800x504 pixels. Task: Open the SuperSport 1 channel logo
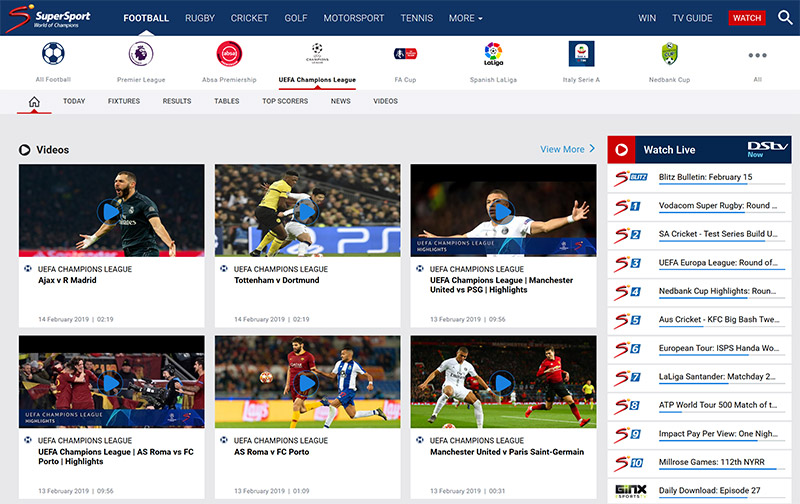pyautogui.click(x=627, y=207)
